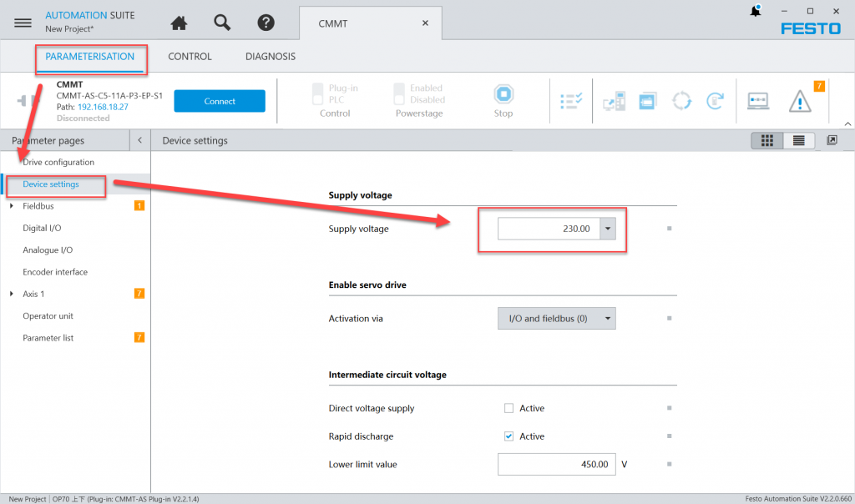Close the CMMT tab
The image size is (855, 504).
click(425, 23)
